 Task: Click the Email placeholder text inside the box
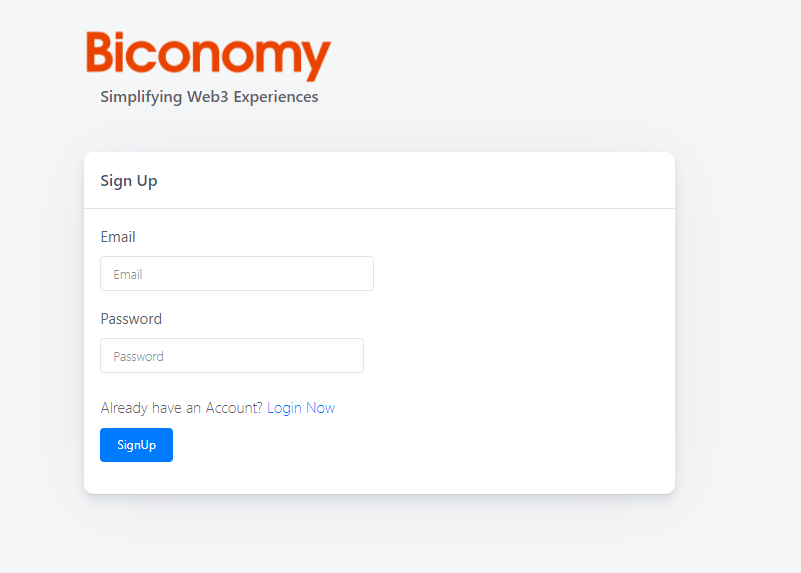[128, 275]
